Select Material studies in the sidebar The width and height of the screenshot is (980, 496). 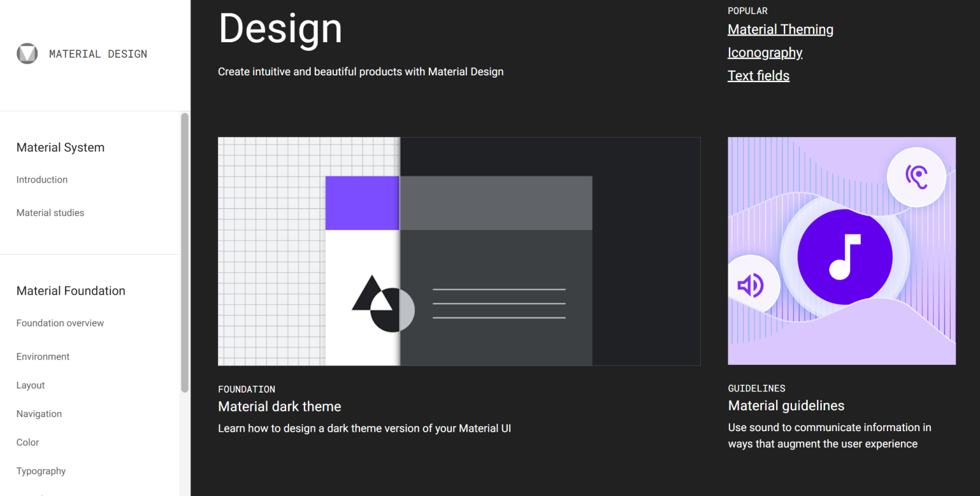(x=50, y=212)
